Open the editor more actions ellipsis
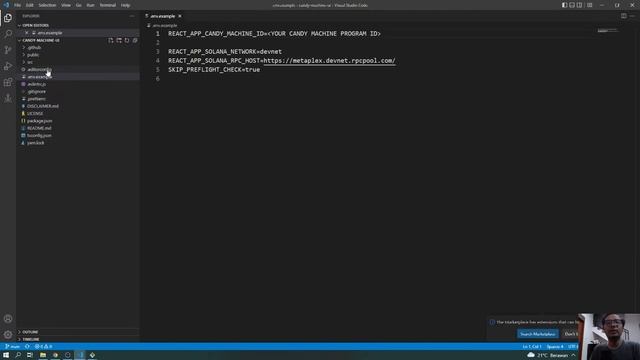640x360 pixels. click(632, 16)
